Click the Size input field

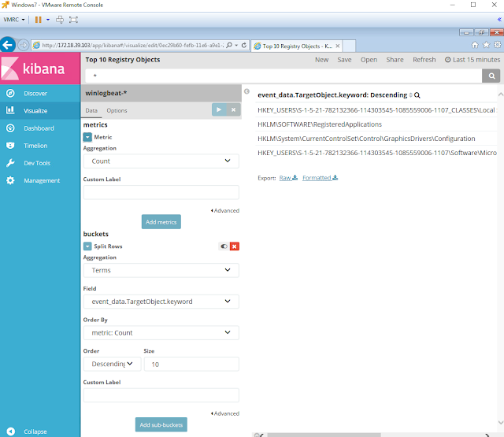pos(191,364)
